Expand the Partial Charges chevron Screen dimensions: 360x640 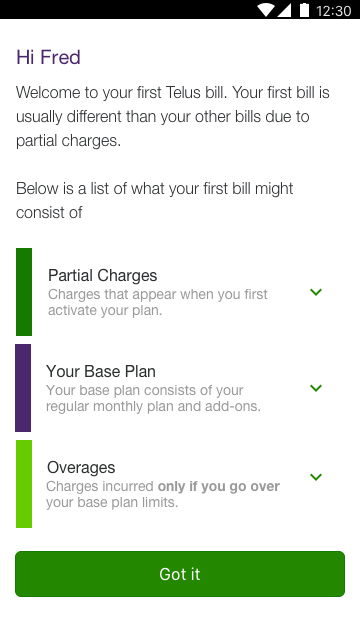click(x=316, y=292)
